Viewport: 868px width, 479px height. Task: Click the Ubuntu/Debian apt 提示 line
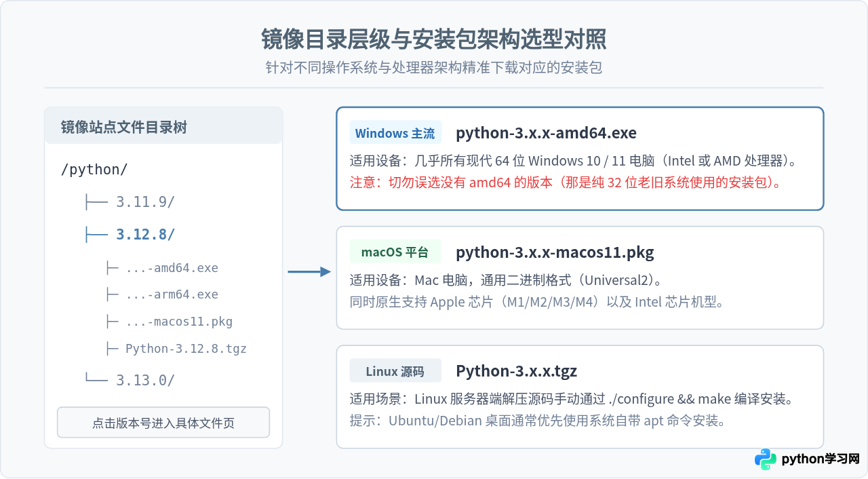538,421
